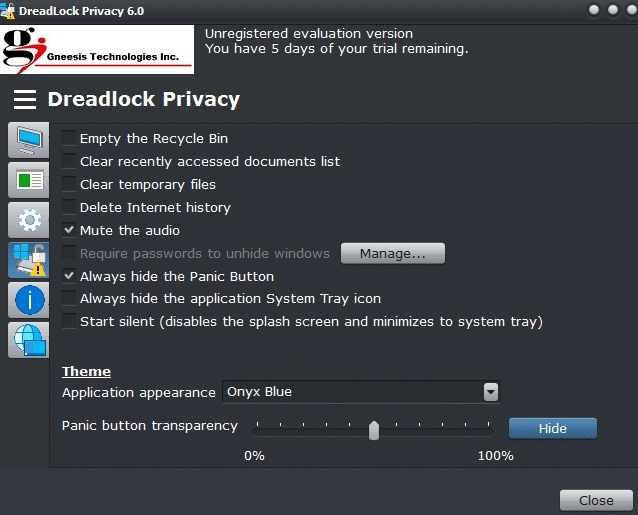Click the Manage... button

coord(393,254)
